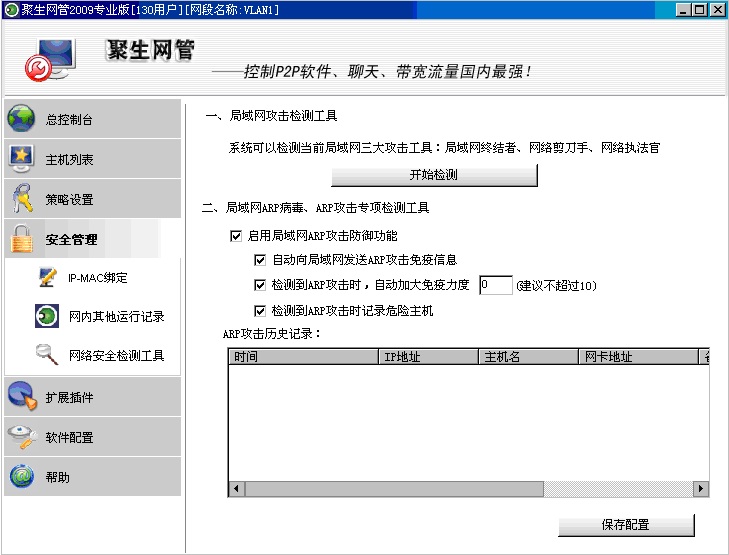Click the @ globe icon beside 帮助
The height and width of the screenshot is (555, 729).
[x=22, y=476]
